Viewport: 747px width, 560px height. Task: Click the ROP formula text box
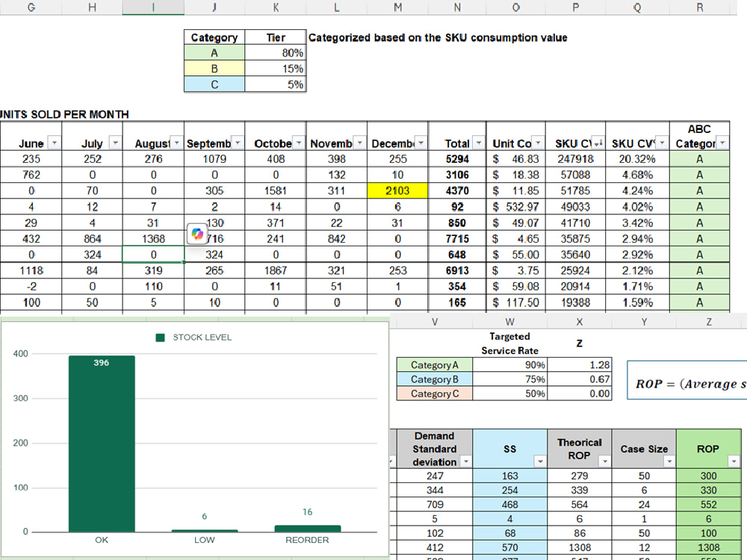pos(687,380)
